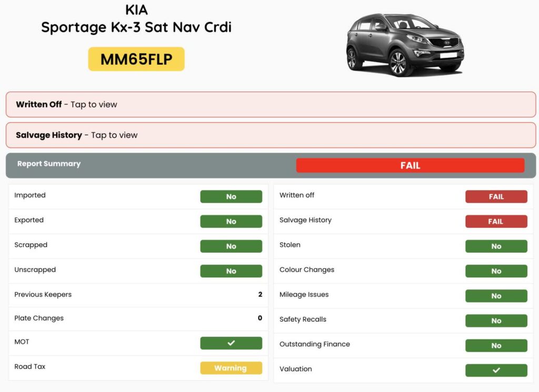Select the Road Tax Warning badge
Viewport: 539px width, 392px height.
tap(231, 368)
